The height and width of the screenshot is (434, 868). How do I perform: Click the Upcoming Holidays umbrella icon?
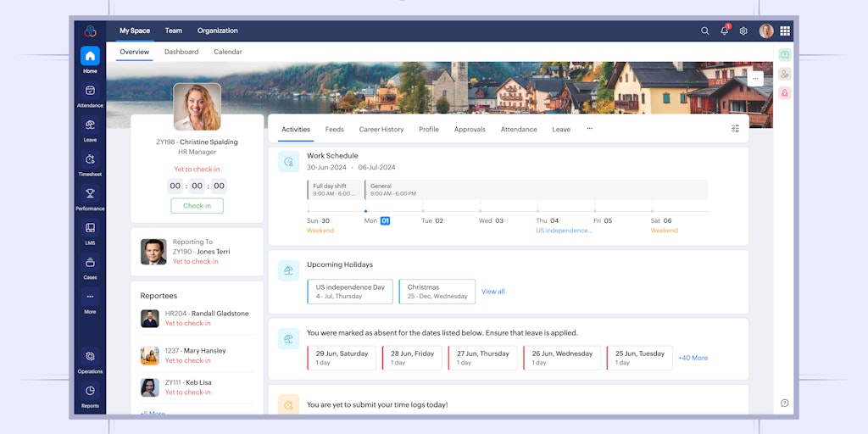coord(288,270)
